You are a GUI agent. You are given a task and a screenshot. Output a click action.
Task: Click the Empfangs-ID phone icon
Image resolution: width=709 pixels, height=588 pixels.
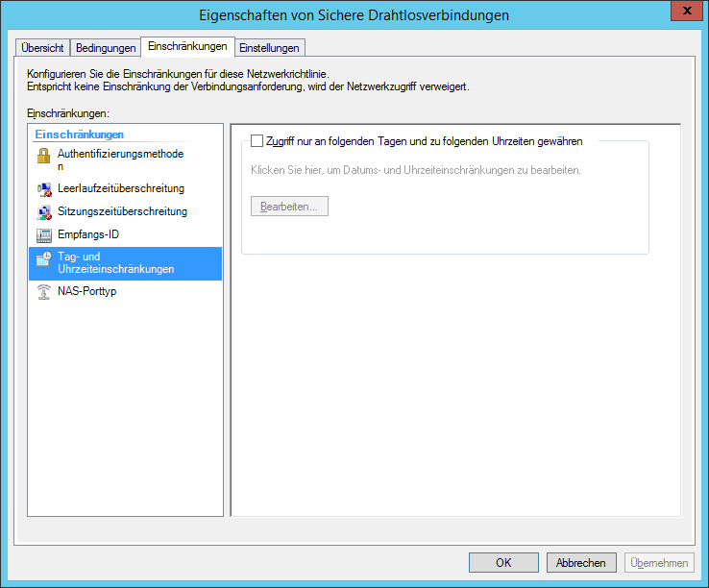tap(44, 235)
